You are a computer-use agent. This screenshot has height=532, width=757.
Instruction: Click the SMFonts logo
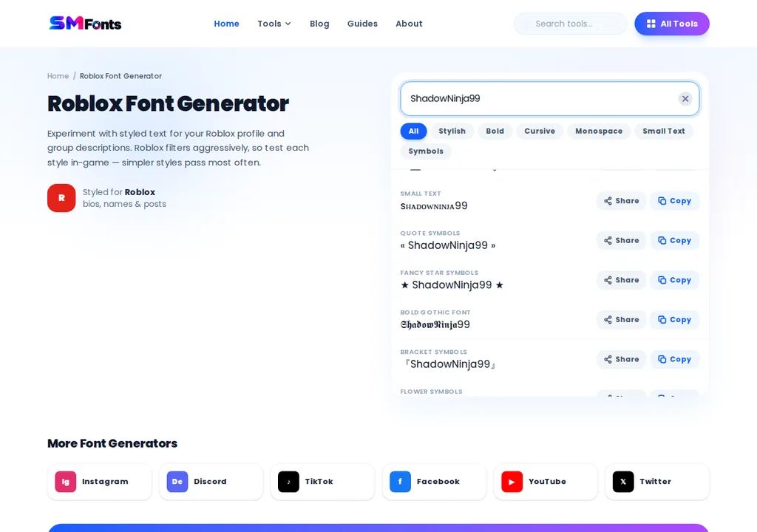[x=86, y=23]
